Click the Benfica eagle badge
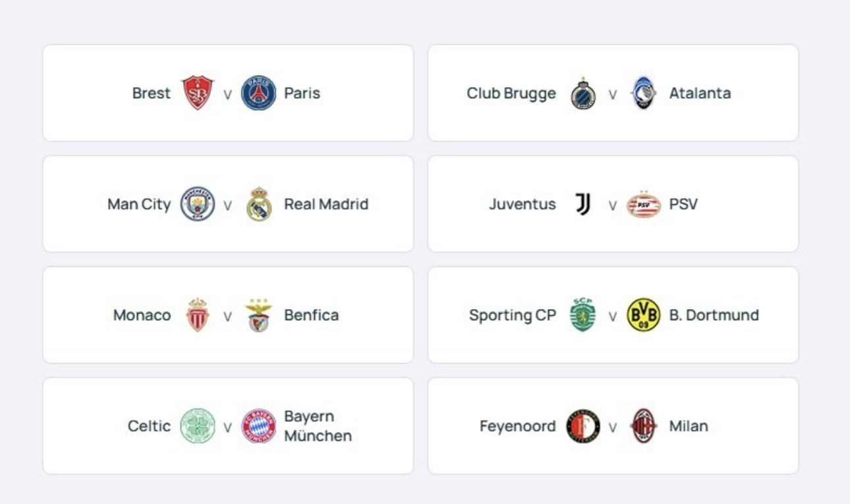 (258, 315)
